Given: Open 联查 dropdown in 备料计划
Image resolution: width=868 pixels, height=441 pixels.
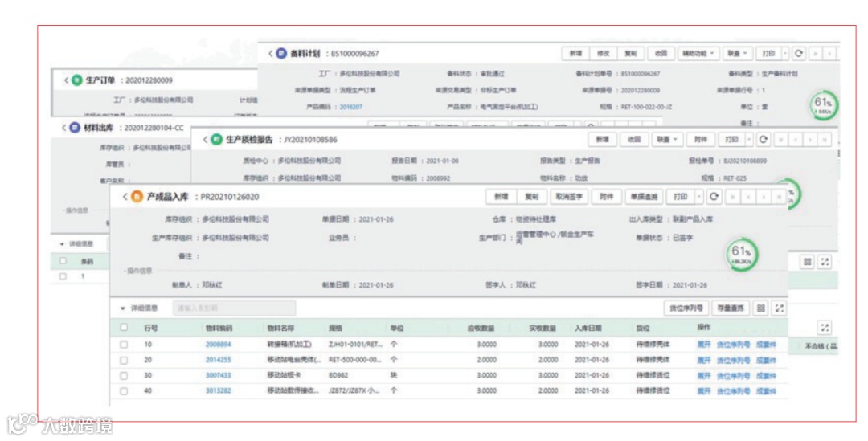Looking at the screenshot, I should click(x=737, y=53).
